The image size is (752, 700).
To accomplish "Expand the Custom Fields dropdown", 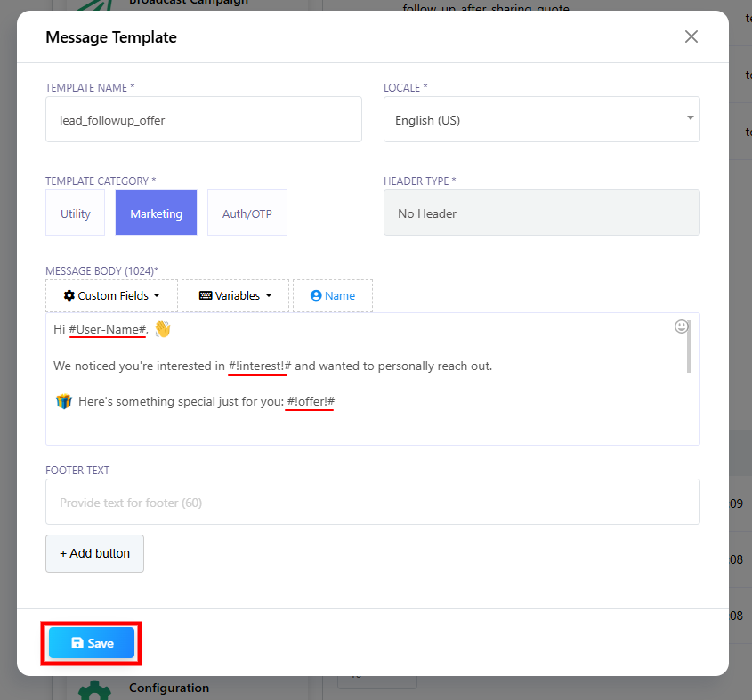I will click(x=111, y=295).
